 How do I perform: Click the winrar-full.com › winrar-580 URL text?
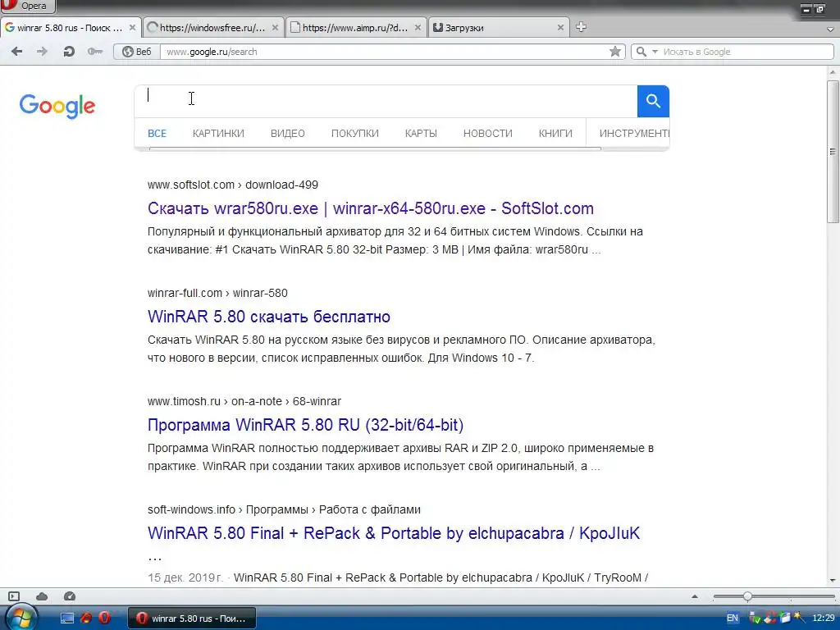coord(217,293)
